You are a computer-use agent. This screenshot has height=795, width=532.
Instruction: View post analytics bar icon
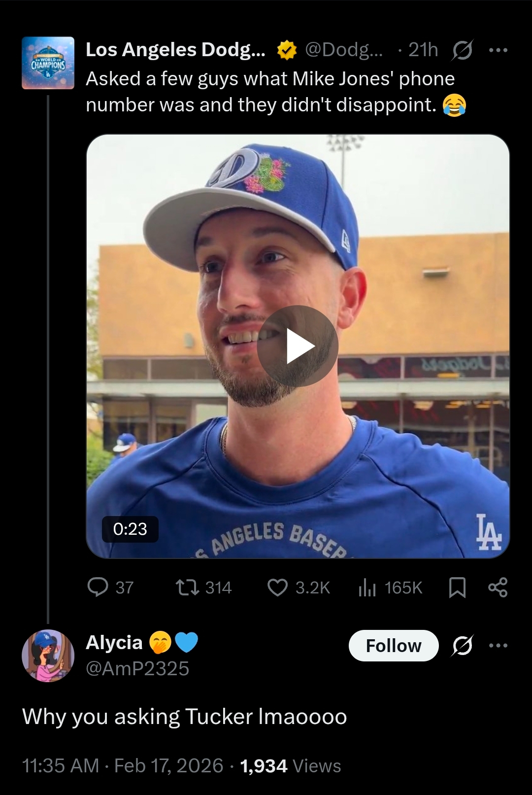pos(367,587)
